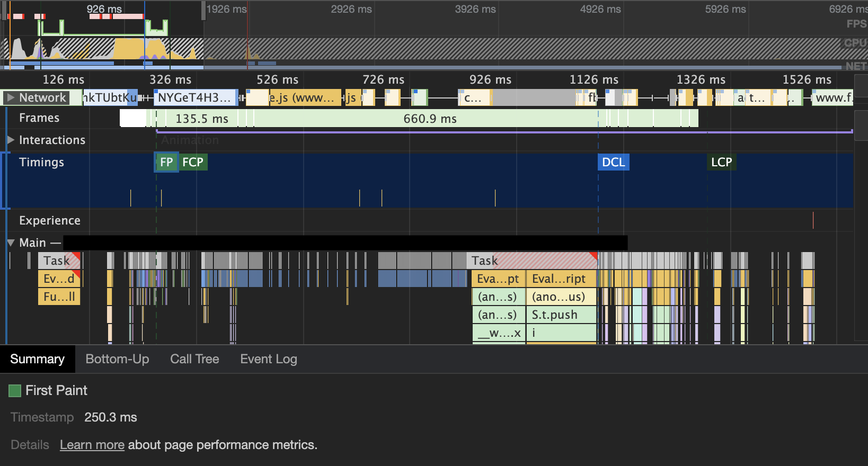This screenshot has width=868, height=466.
Task: Expand the Interactions track
Action: [11, 140]
